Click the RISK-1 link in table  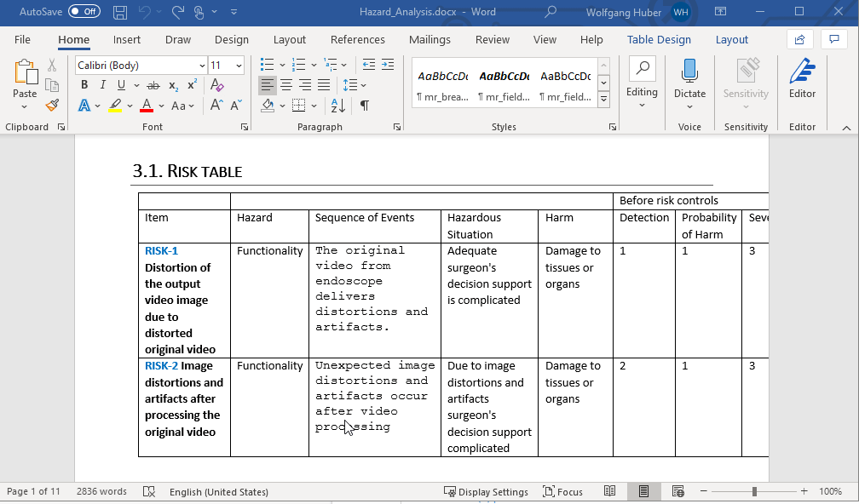click(161, 250)
